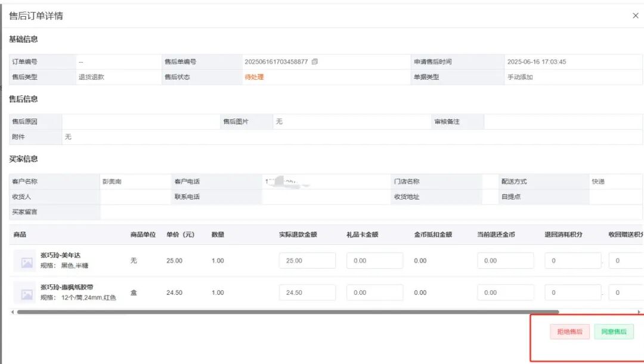Focus the 实际退款金额 field showing 25.00
This screenshot has width=644, height=364.
(307, 260)
